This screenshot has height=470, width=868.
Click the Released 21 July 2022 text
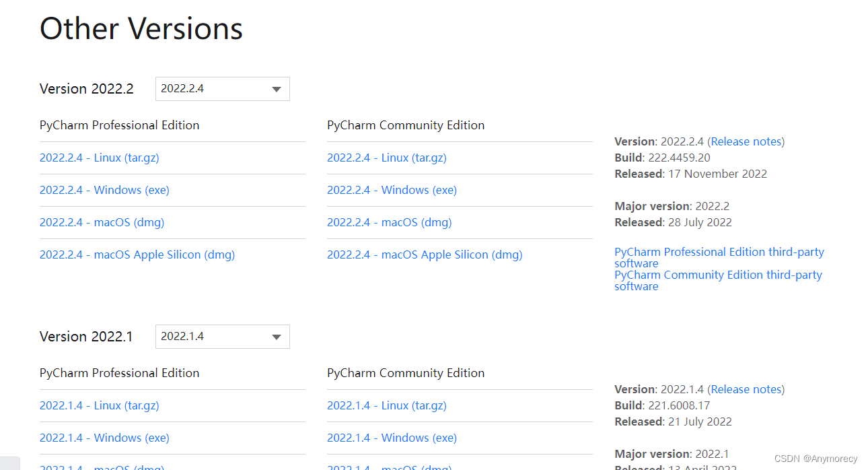[673, 422]
